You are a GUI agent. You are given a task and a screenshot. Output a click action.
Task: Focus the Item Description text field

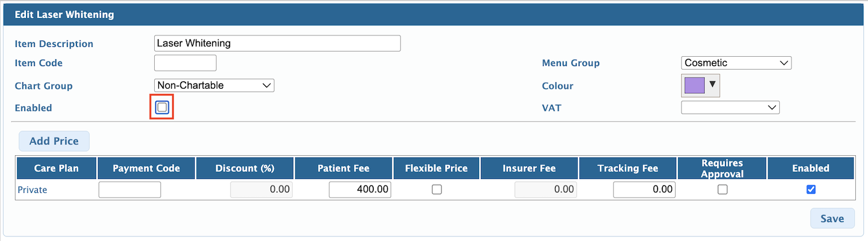point(278,43)
